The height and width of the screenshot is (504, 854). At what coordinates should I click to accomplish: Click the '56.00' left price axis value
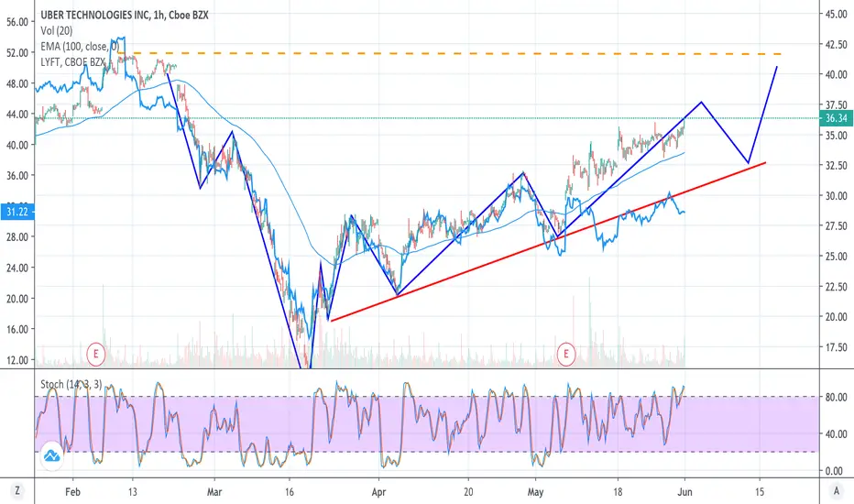tap(16, 22)
